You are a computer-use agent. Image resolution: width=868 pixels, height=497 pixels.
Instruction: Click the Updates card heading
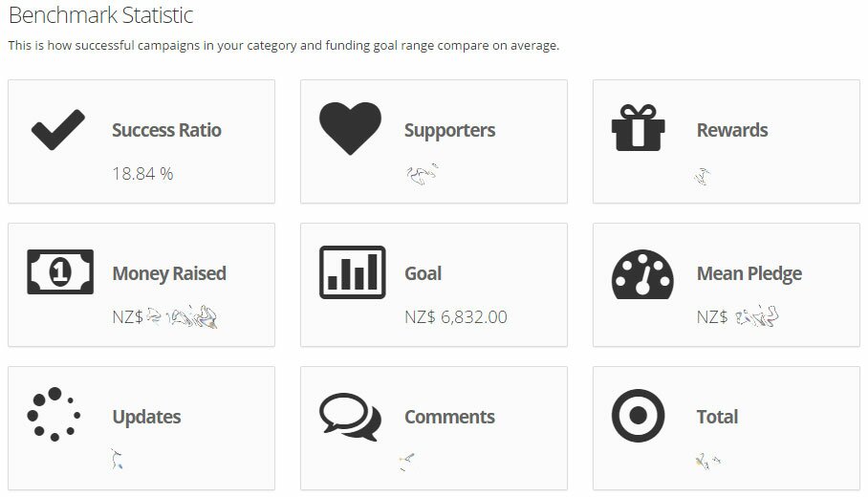pyautogui.click(x=146, y=418)
